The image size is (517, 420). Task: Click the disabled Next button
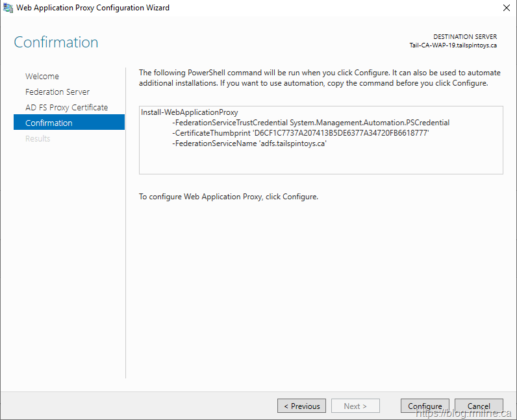point(355,406)
